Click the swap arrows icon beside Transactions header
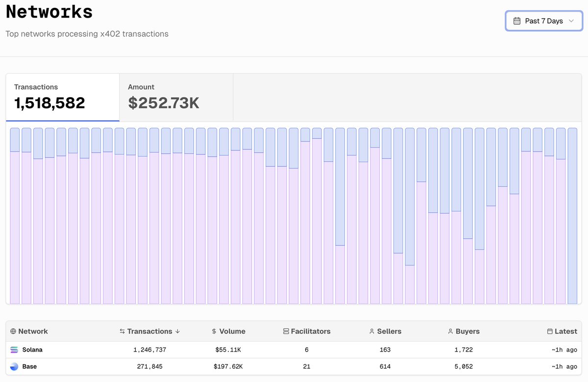Screen dimensions: 588x382 tap(122, 331)
